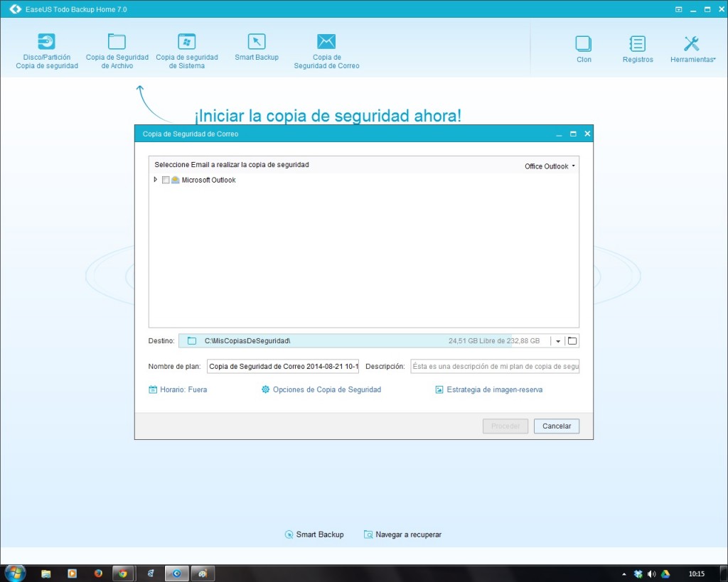Open Opciones de Copia de Seguridad
This screenshot has height=582, width=728.
click(x=321, y=389)
